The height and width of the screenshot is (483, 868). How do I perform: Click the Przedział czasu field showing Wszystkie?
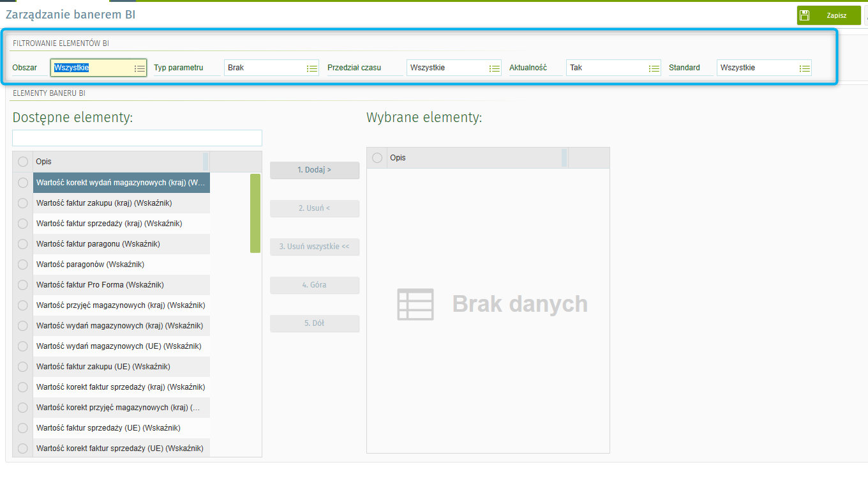pyautogui.click(x=446, y=68)
